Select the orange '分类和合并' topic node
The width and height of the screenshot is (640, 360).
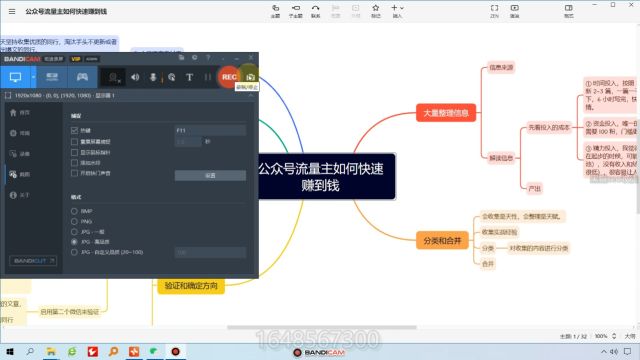tap(442, 240)
